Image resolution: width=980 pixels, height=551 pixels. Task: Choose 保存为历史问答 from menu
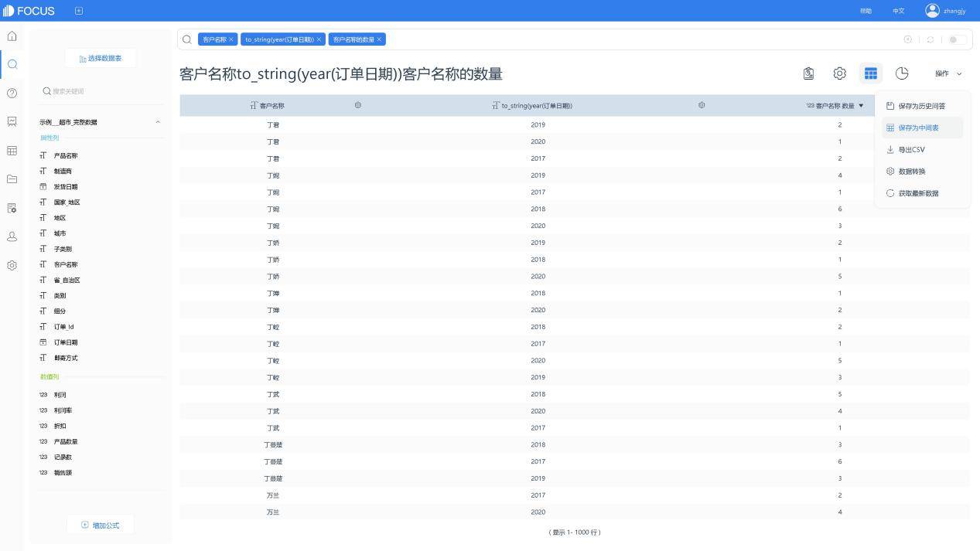[x=922, y=106]
